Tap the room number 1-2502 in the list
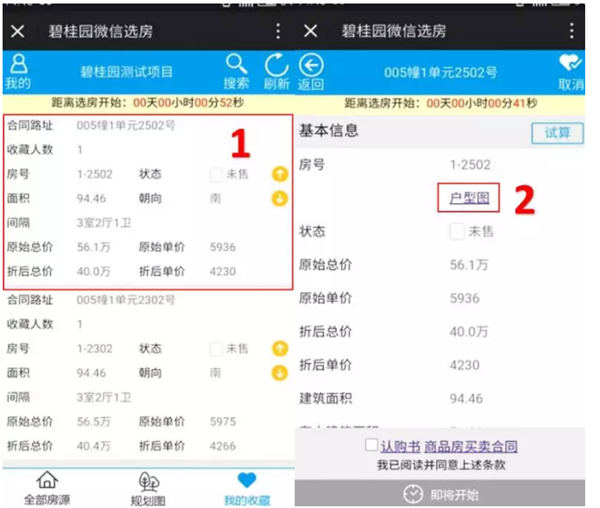This screenshot has height=508, width=600. click(95, 174)
